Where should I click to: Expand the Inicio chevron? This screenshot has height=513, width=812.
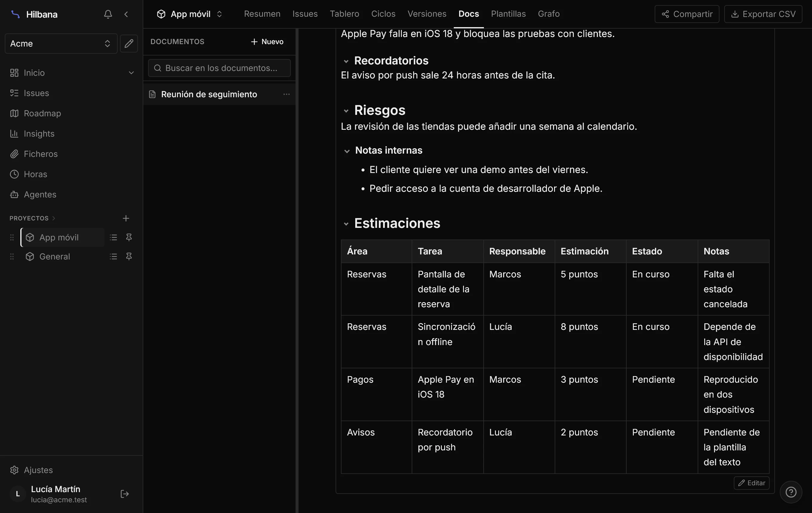[x=131, y=73]
